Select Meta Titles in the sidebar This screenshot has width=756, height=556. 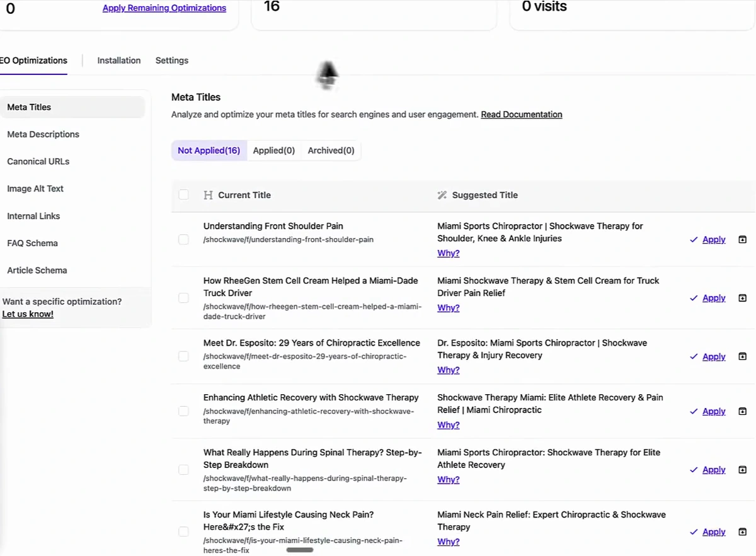click(x=72, y=107)
